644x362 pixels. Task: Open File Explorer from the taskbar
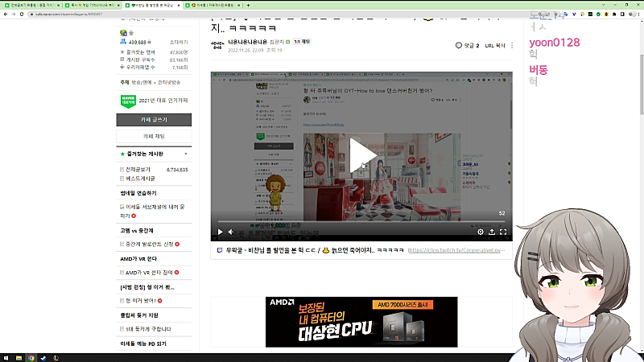(19, 358)
